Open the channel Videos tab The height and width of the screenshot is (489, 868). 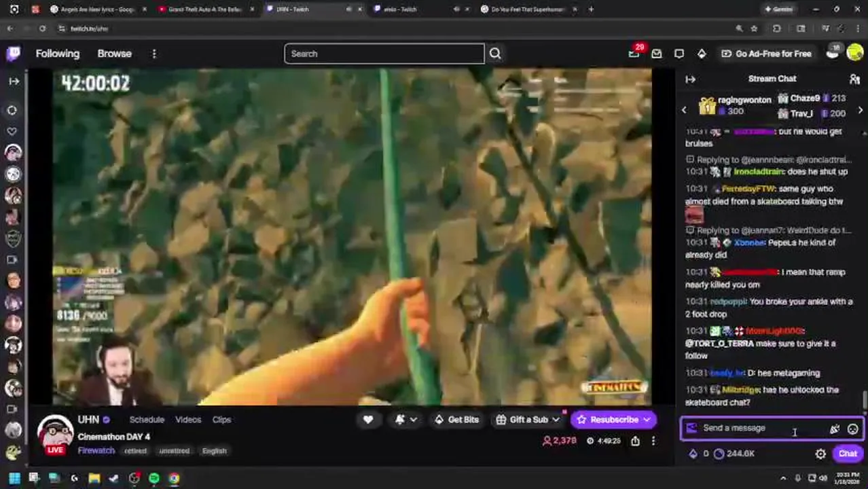188,420
